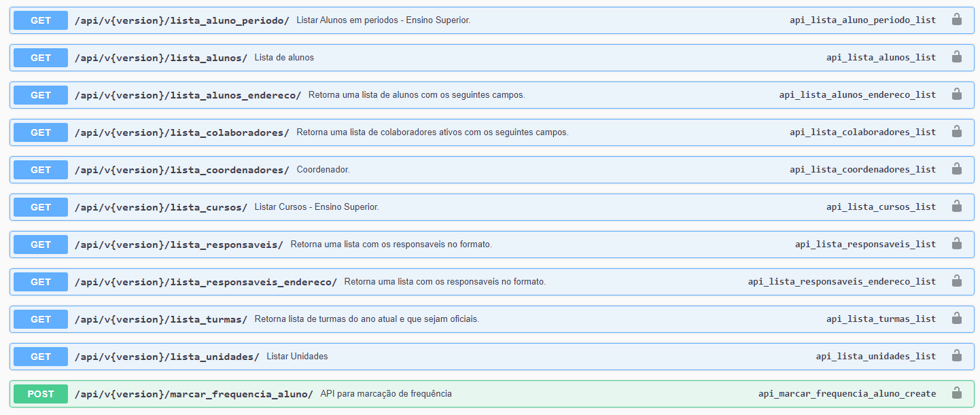Click description 'Listar Cursos - Ensino Superior.'
Screen dimensions: 980x415
coord(317,207)
